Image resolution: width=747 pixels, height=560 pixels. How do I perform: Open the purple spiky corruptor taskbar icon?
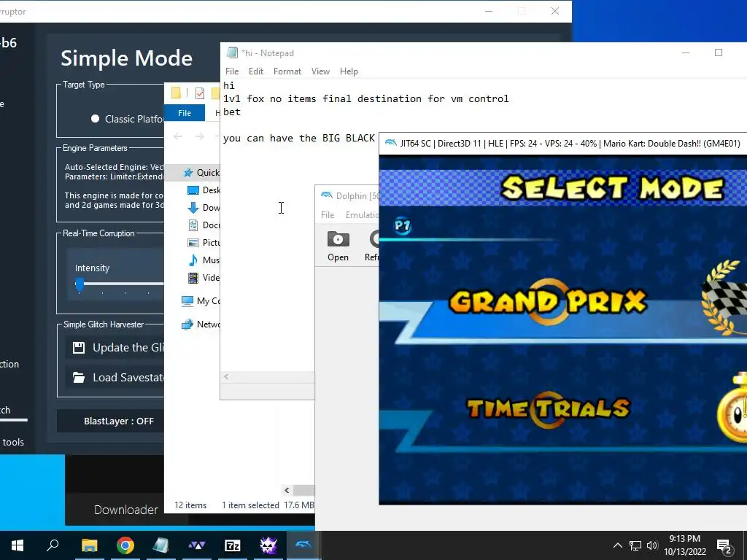point(268,545)
